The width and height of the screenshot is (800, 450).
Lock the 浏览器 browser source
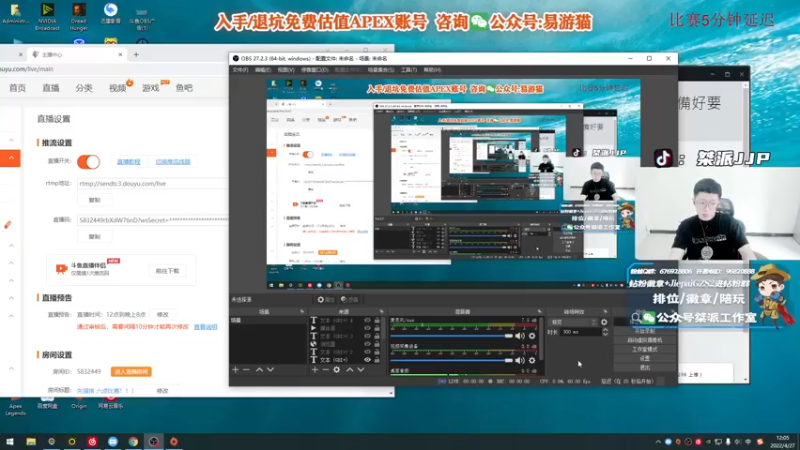coord(377,344)
